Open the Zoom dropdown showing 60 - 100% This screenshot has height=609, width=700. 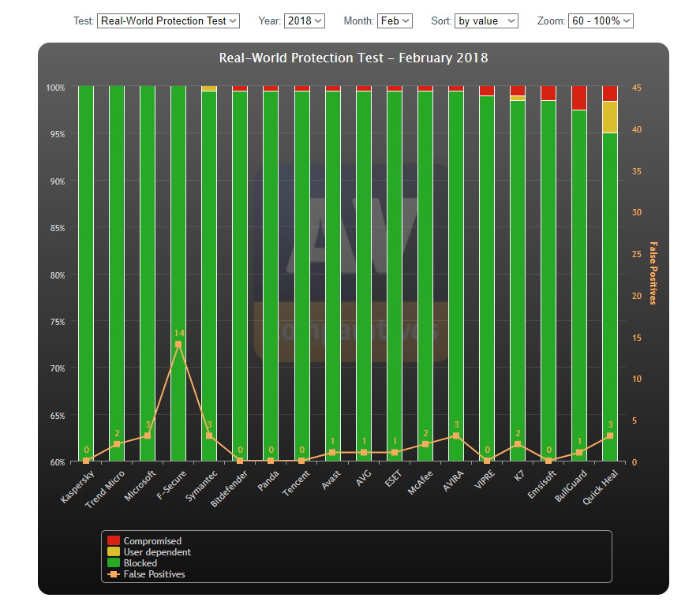601,21
